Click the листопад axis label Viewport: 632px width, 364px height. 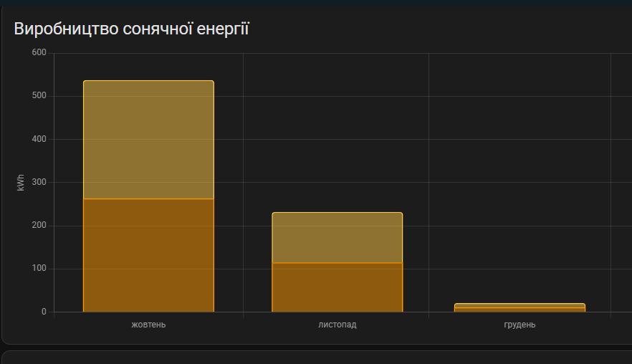337,325
